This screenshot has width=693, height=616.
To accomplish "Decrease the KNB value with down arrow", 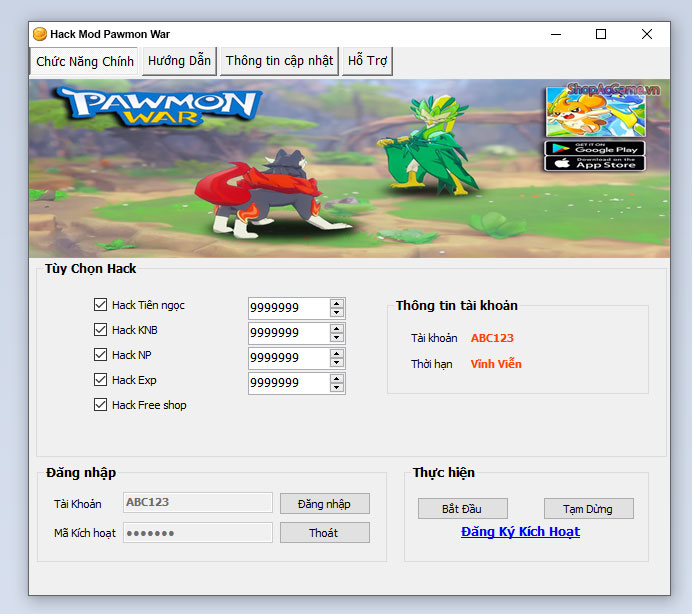I will click(x=337, y=338).
